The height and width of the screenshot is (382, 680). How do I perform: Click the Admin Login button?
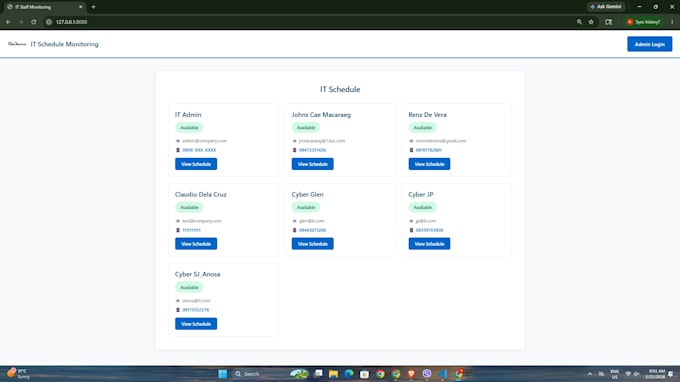(x=649, y=44)
